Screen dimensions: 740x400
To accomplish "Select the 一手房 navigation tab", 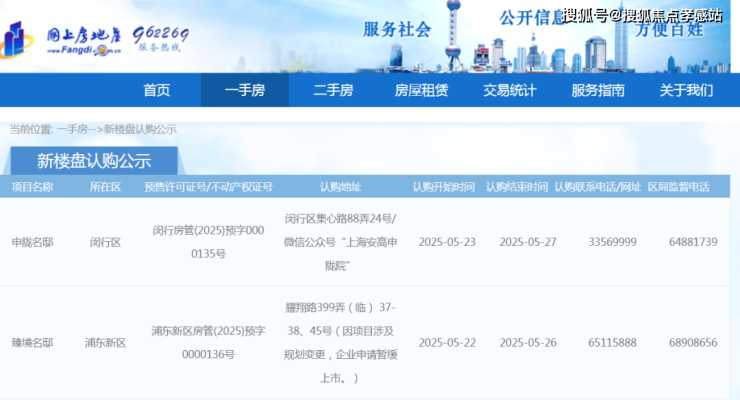I will pos(244,90).
